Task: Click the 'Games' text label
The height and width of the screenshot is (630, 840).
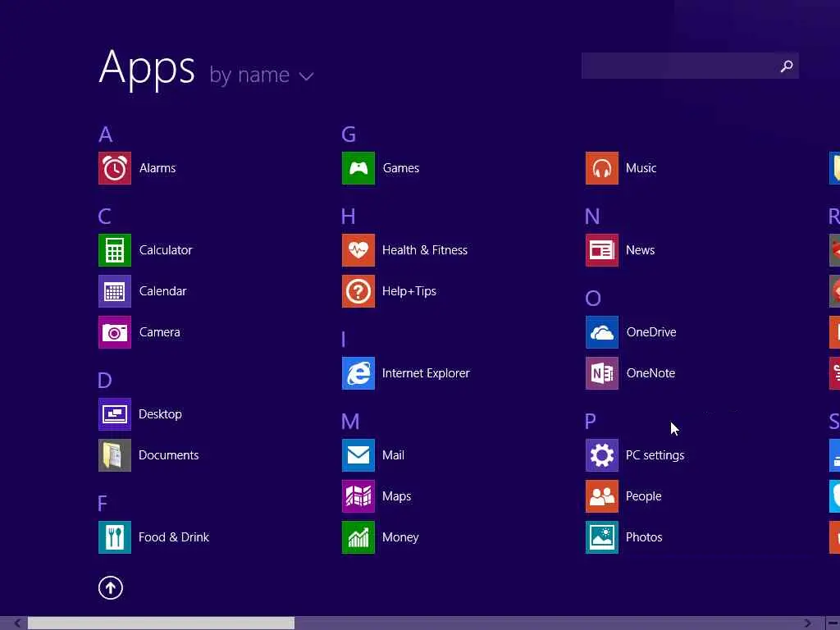Action: click(401, 168)
